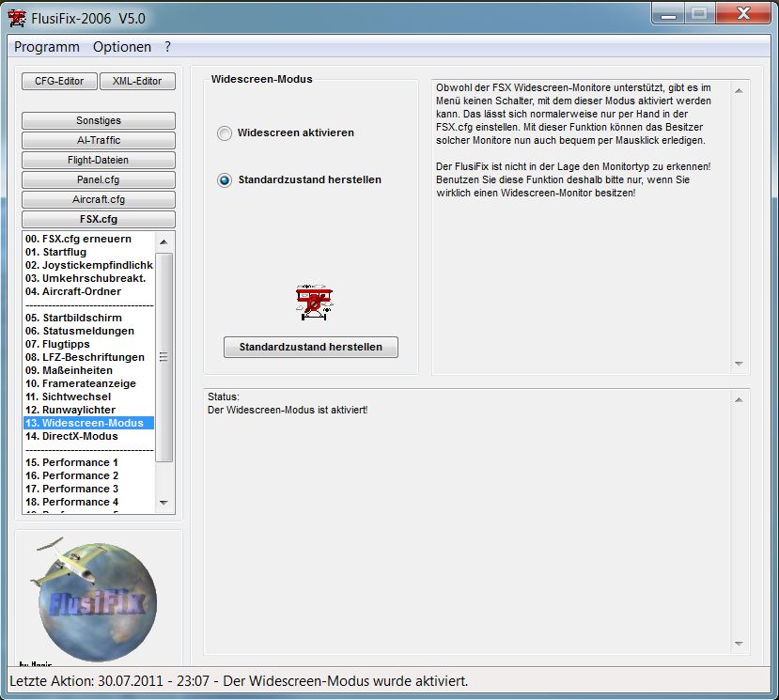Select 10. Framerateanzeige entry
The height and width of the screenshot is (700, 779).
[89, 383]
